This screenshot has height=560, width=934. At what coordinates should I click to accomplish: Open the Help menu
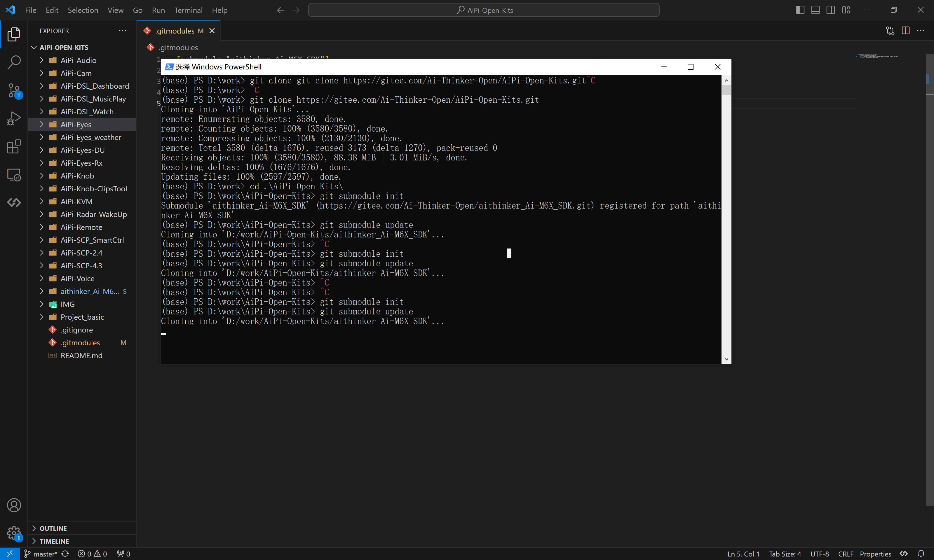(x=220, y=10)
